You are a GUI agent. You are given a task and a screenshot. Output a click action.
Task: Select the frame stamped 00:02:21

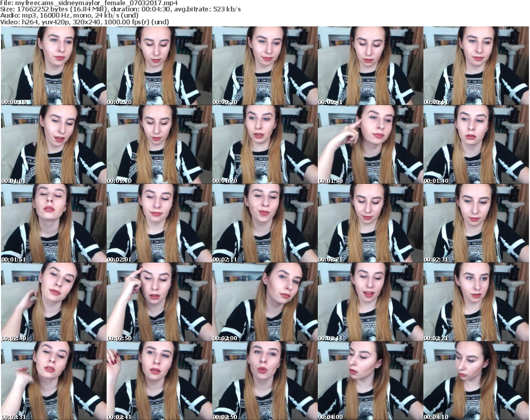tap(370, 223)
